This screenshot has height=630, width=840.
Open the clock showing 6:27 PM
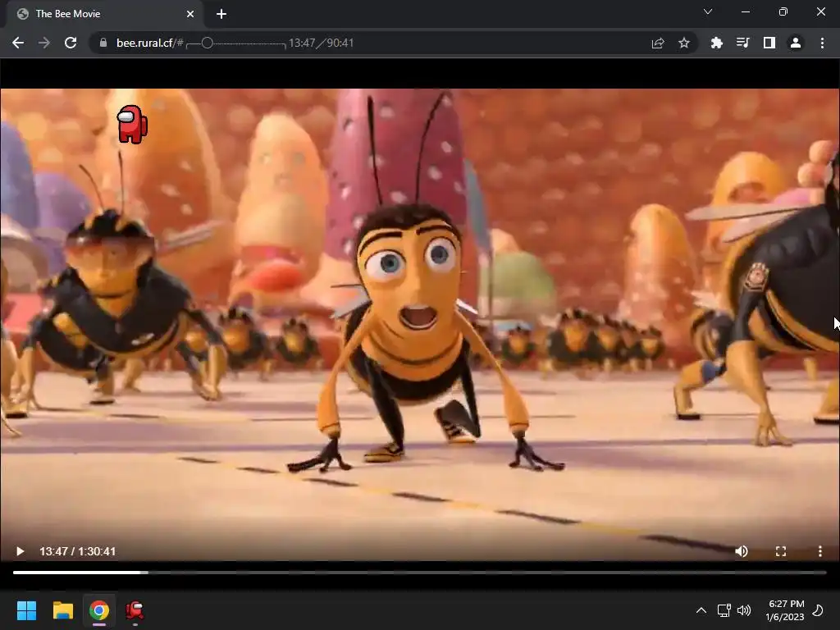(x=785, y=610)
